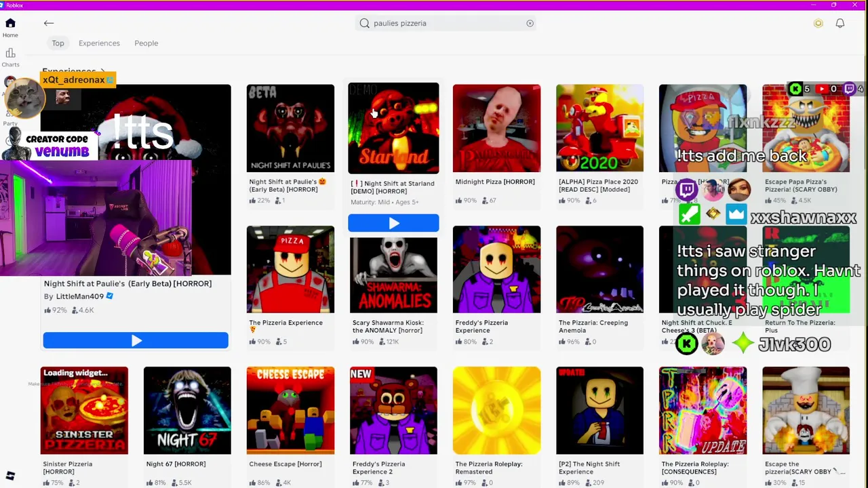868x488 pixels.
Task: Click 'Midnight Pizza [HORROR]' title text
Action: (495, 182)
